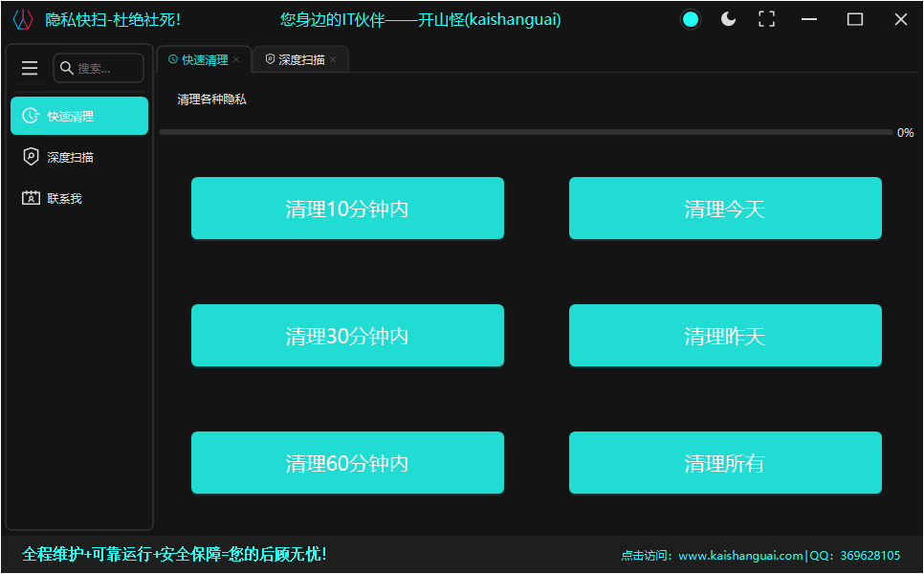Screen dimensions: 924x574
Task: Focus the 搜索 search input field
Action: 99,68
